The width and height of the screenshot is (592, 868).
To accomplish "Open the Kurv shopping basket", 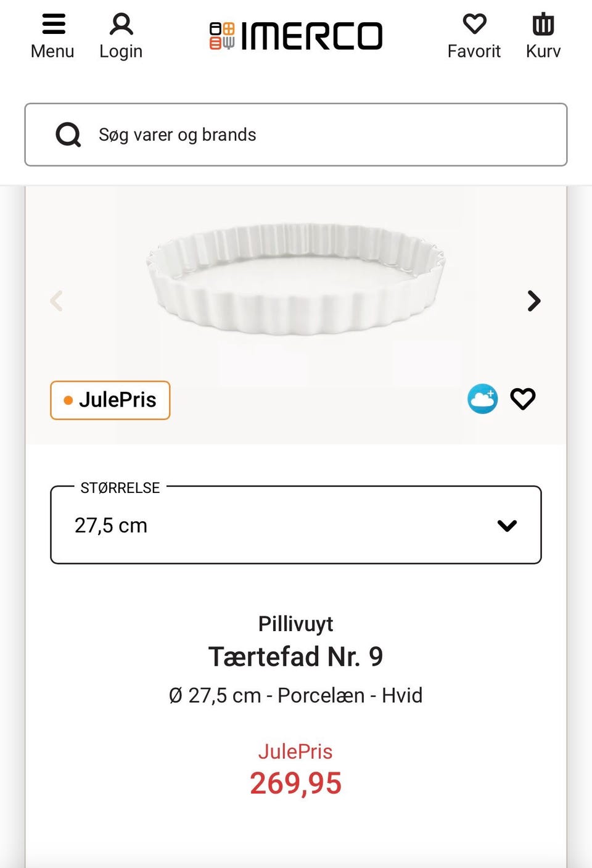I will pyautogui.click(x=543, y=25).
